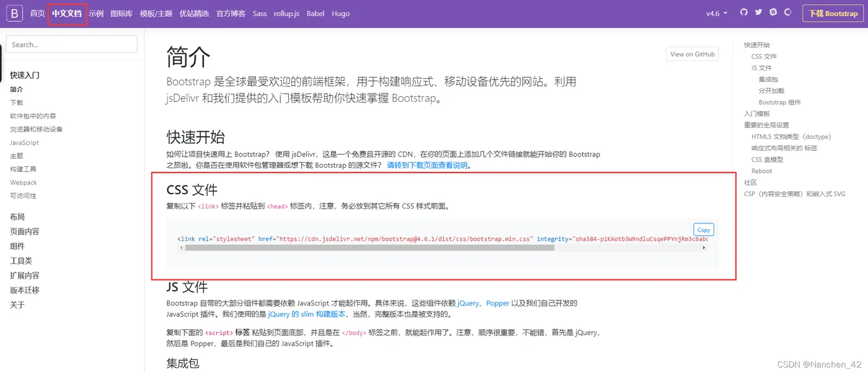Select JavaScript in sidebar
The height and width of the screenshot is (373, 868).
[24, 143]
